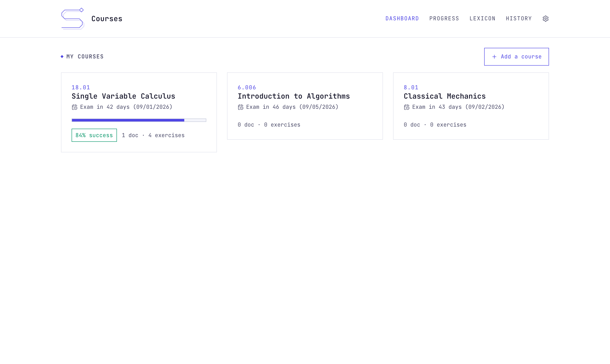Click "0 doc · 0 exercises" under Classical Mechanics
This screenshot has width=610, height=364.
click(x=435, y=125)
